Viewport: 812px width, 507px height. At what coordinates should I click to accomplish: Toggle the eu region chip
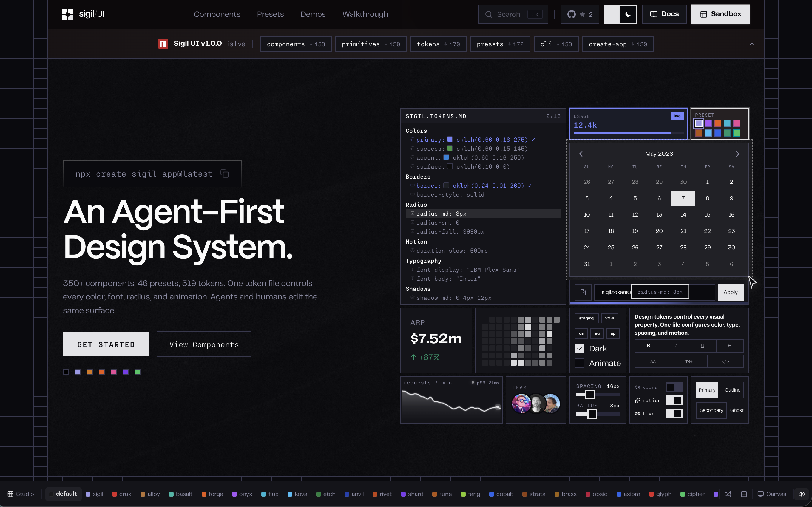(597, 333)
